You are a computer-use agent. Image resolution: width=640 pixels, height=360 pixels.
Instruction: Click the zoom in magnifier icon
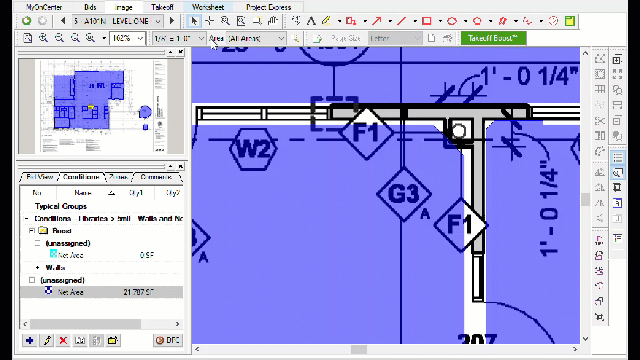click(x=43, y=38)
